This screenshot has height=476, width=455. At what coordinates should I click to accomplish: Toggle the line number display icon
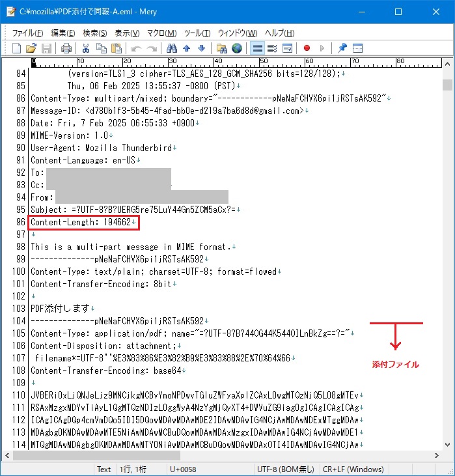pos(357,48)
